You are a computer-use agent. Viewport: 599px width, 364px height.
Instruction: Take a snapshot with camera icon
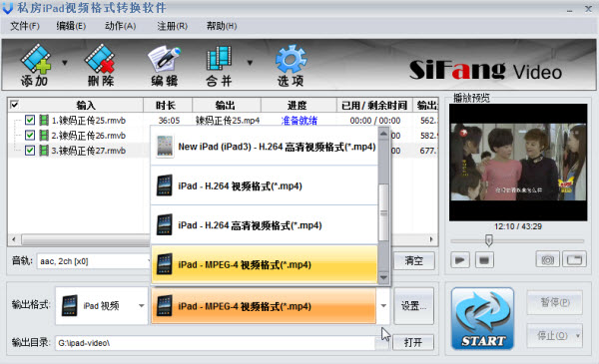point(547,260)
